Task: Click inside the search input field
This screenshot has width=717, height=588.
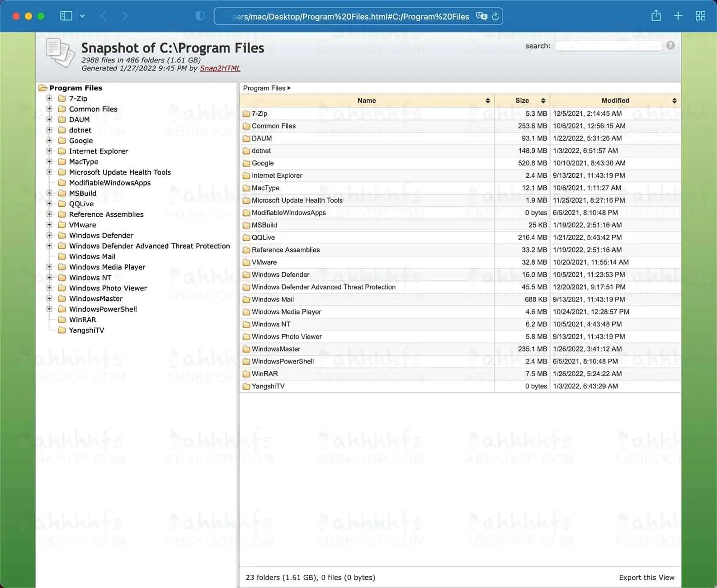Action: tap(608, 46)
